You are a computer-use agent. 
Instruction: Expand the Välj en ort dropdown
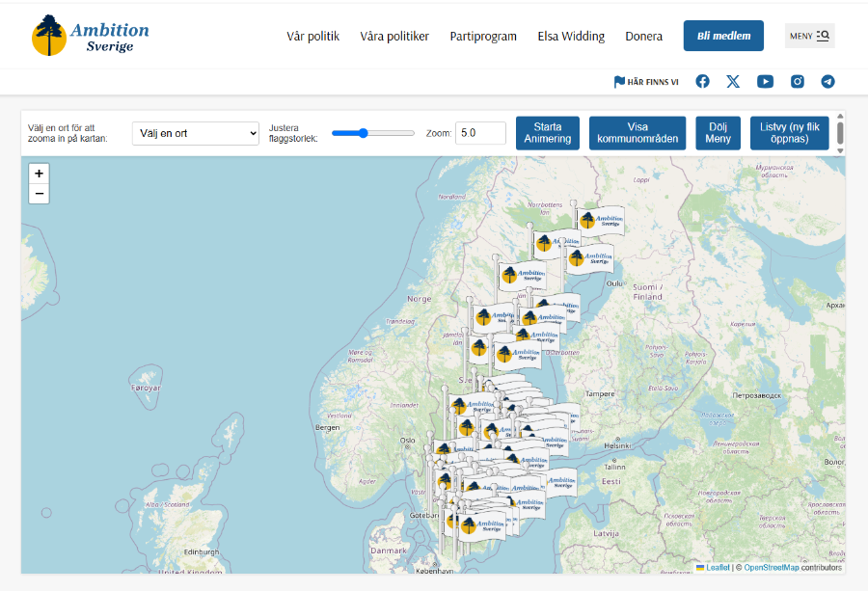click(x=196, y=133)
